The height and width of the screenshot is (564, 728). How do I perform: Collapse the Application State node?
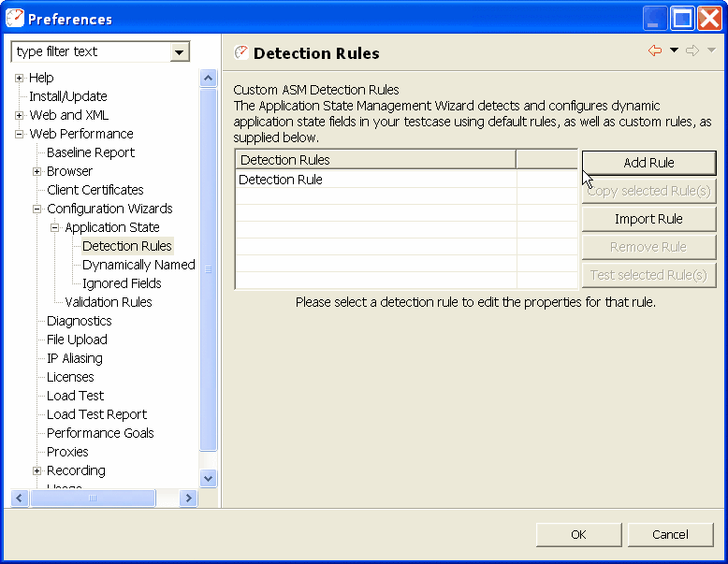coord(55,227)
